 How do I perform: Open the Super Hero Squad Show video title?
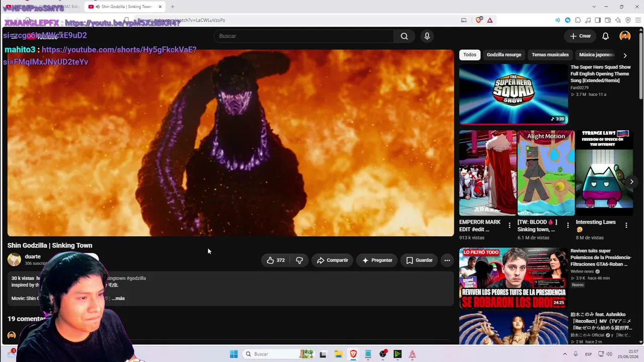(600, 74)
